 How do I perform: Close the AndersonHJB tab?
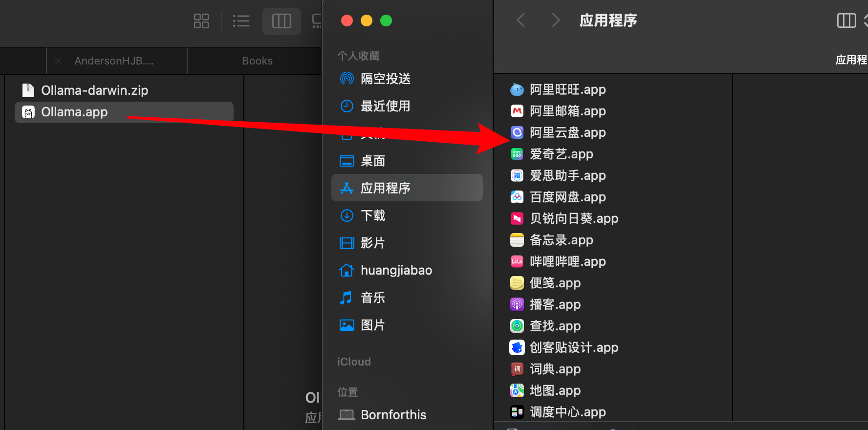pyautogui.click(x=58, y=61)
